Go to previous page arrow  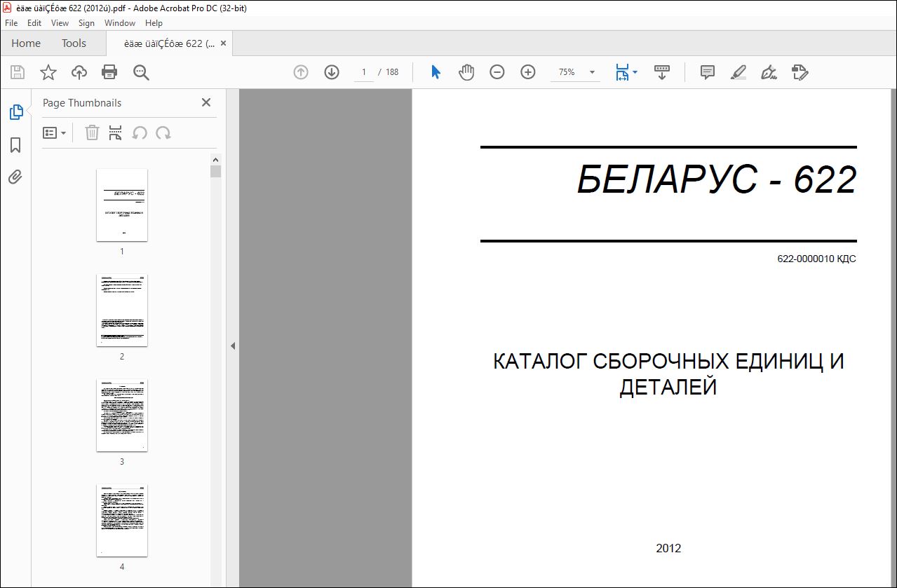[x=301, y=72]
